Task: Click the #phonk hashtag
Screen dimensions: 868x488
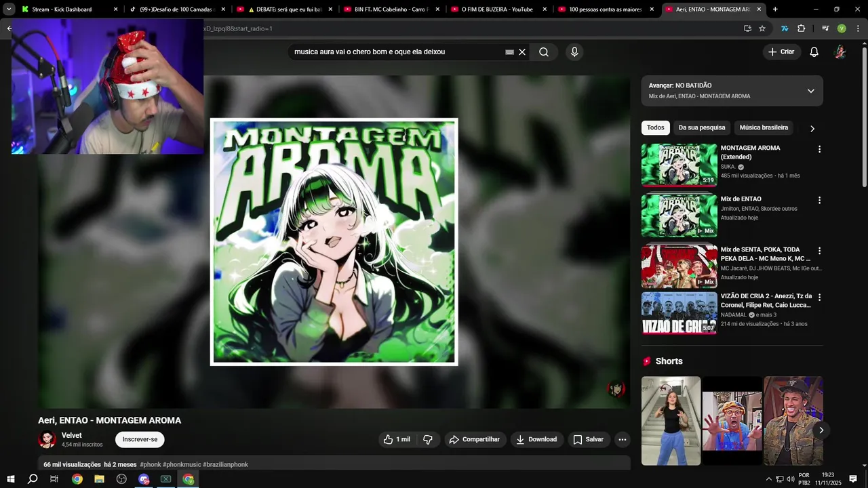Action: tap(151, 465)
